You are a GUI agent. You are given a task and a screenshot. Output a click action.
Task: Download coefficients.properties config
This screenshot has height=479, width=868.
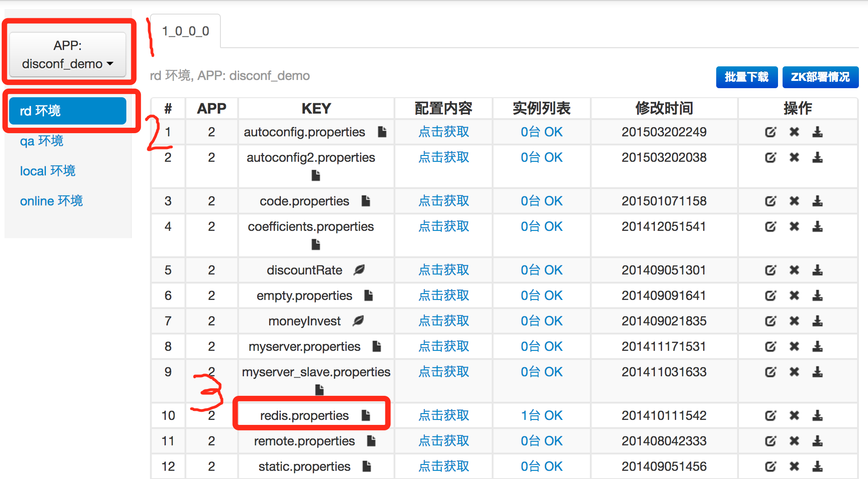coord(818,227)
